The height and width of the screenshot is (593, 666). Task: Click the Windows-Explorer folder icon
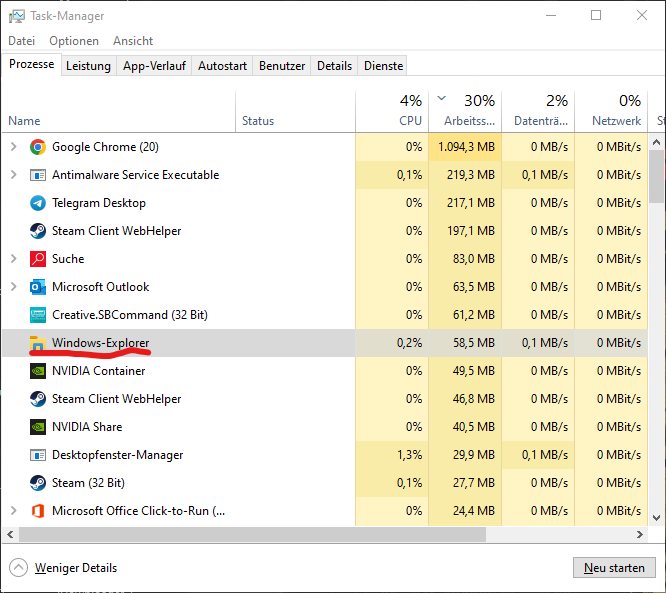[x=38, y=343]
